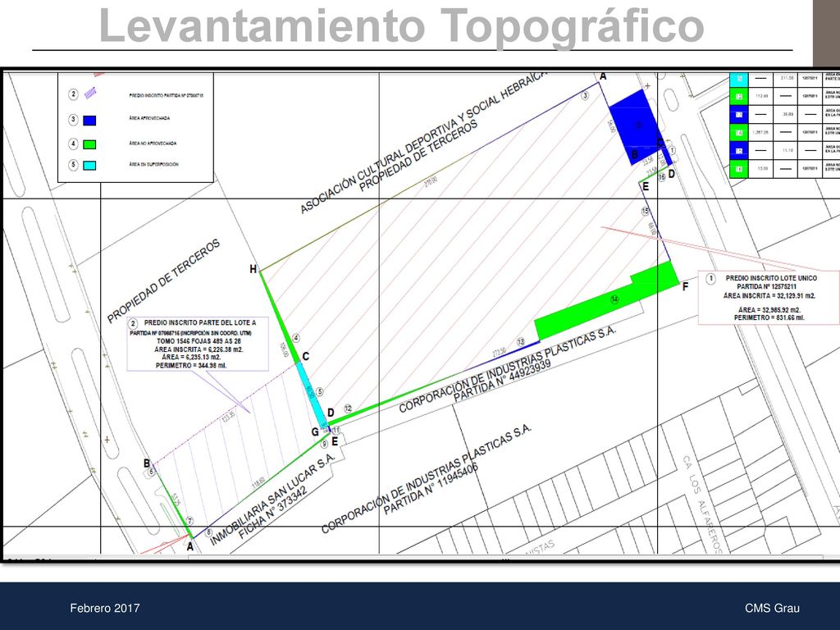Click 'TOMO 1546 FOJAS 489 AS 28' text

click(199, 341)
